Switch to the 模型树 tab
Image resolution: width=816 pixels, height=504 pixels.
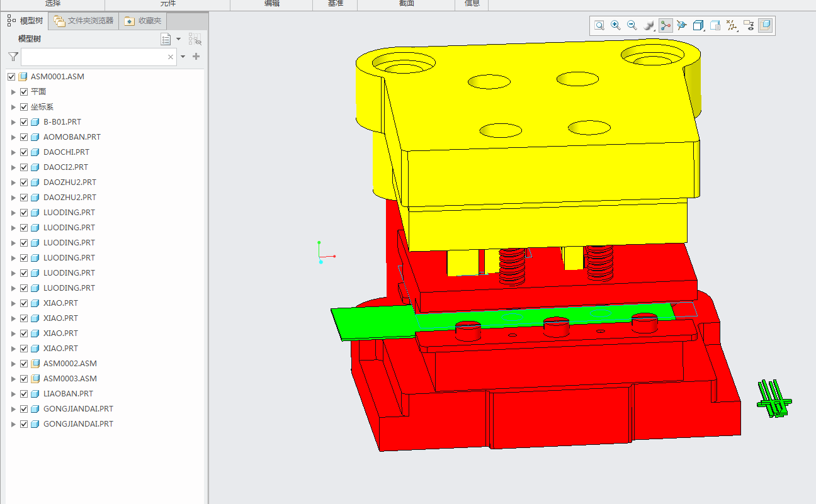[x=25, y=21]
